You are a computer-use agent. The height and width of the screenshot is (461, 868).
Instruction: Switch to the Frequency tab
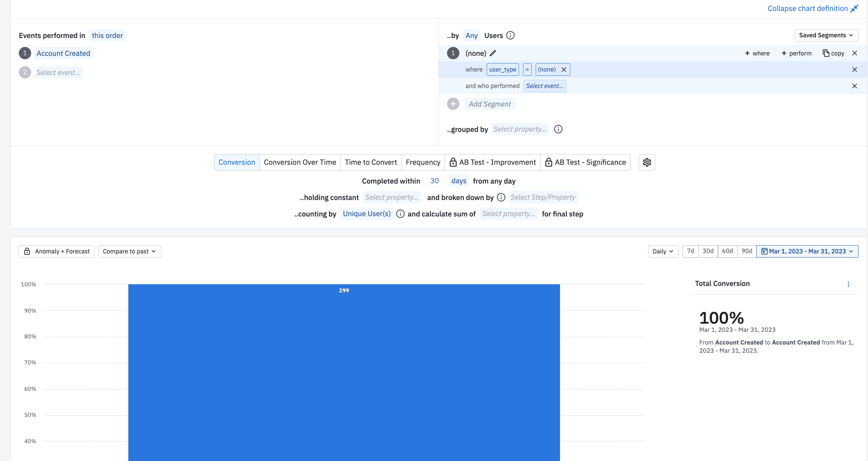[x=423, y=162]
